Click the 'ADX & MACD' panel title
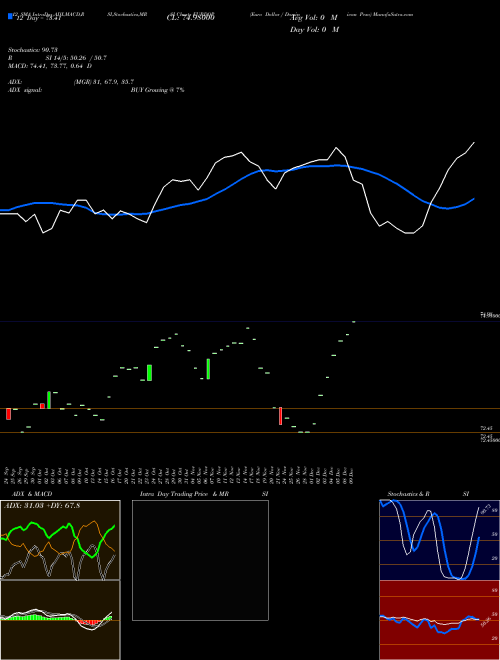 [32, 494]
